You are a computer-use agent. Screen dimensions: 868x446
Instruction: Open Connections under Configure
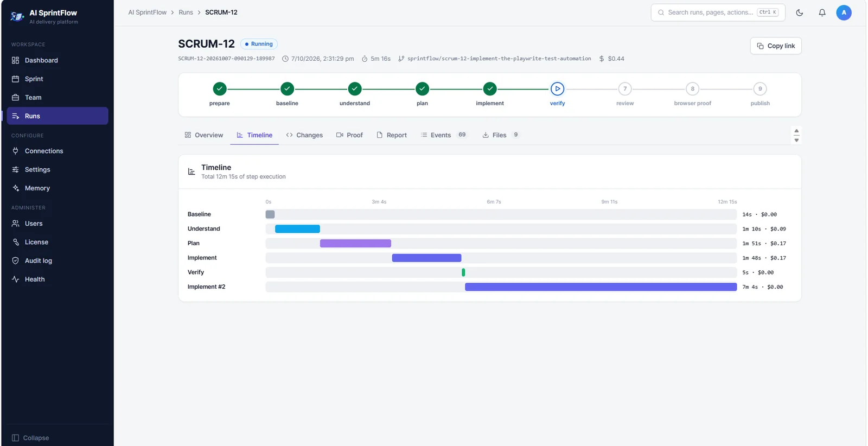point(57,151)
